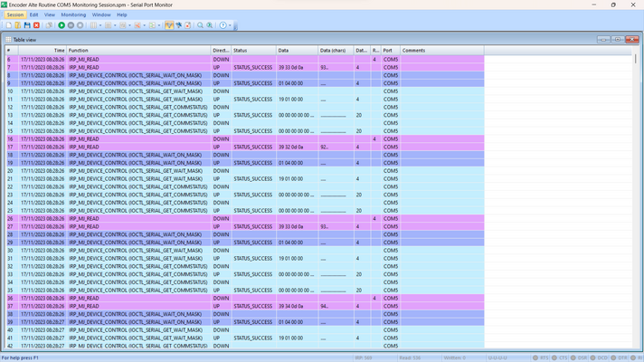Click the vertical scrollbar thumb of the table

(x=635, y=59)
